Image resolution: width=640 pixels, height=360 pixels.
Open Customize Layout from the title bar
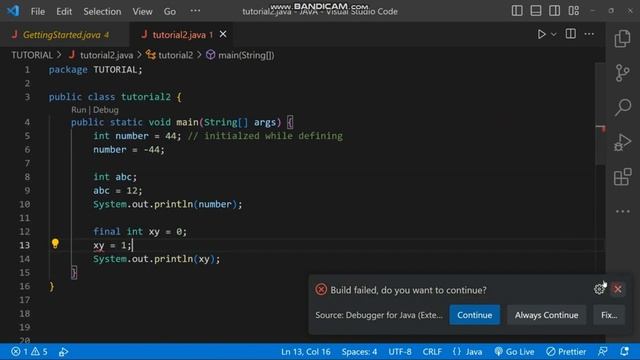[573, 11]
